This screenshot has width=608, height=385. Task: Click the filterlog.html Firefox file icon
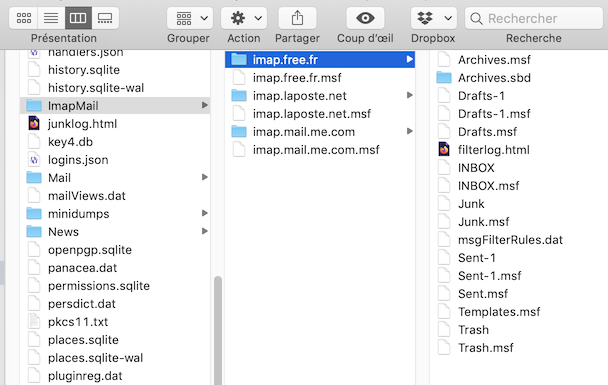pos(444,149)
